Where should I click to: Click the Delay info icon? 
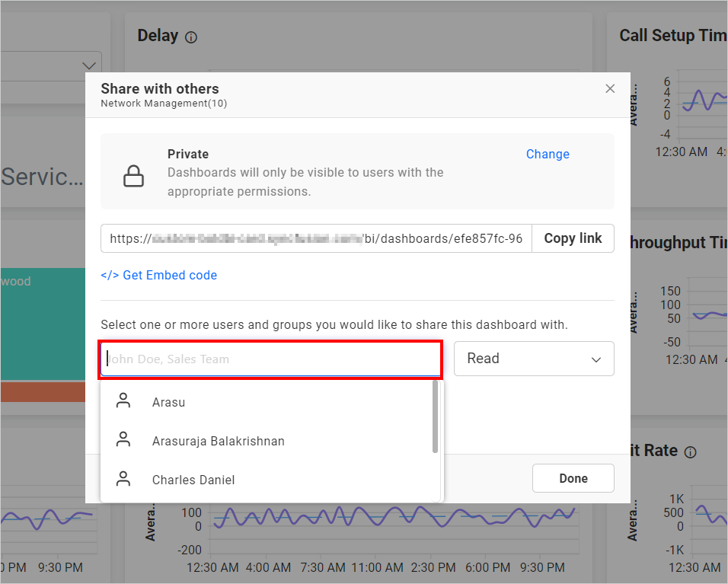pos(190,36)
